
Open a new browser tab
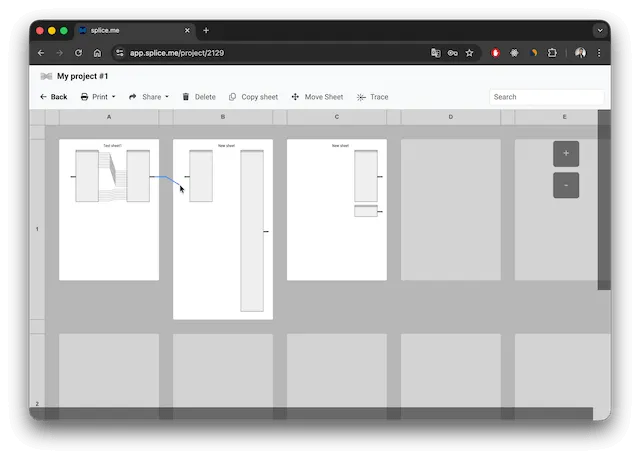click(206, 31)
